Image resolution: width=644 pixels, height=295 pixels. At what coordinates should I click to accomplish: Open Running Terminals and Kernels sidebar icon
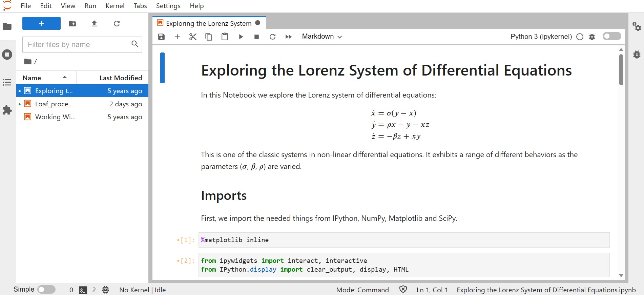[x=7, y=55]
